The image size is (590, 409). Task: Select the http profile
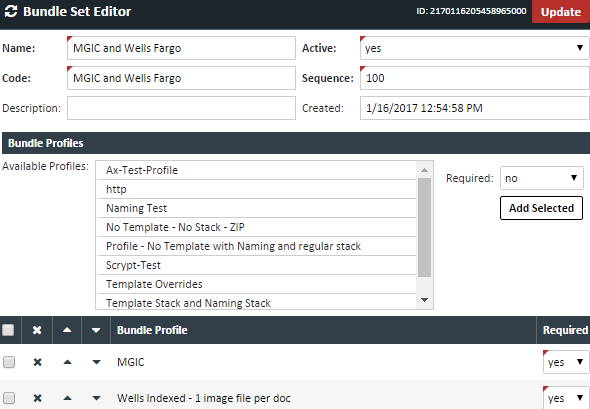(257, 189)
